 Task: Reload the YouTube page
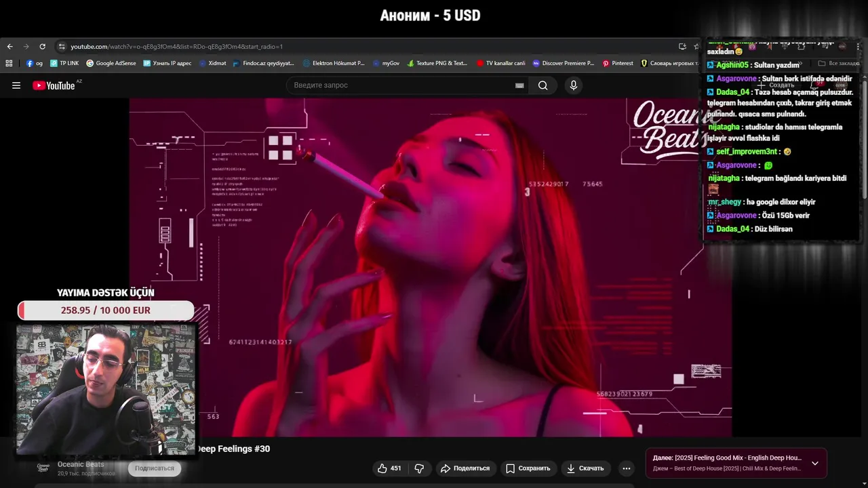tap(42, 47)
